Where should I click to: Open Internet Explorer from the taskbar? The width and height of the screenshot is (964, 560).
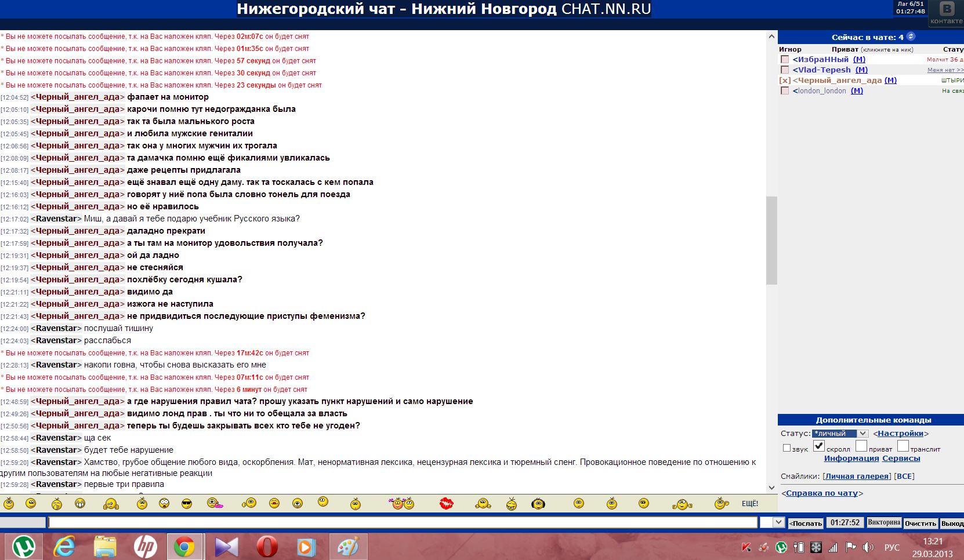click(64, 547)
